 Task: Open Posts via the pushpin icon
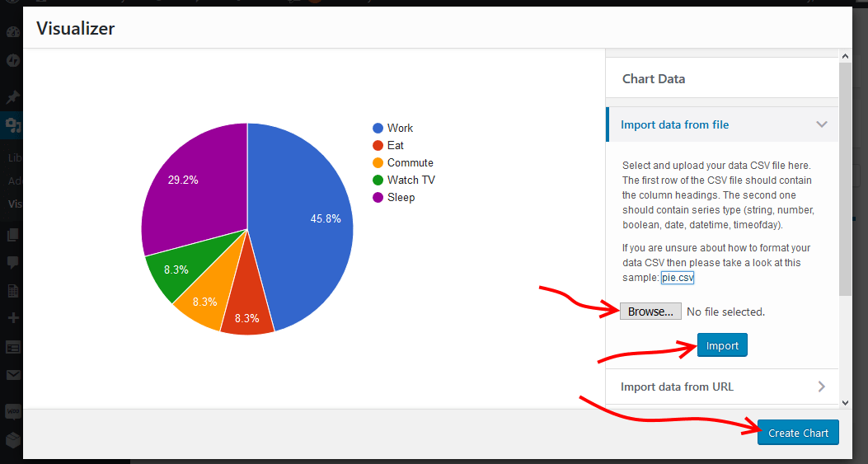click(12, 97)
